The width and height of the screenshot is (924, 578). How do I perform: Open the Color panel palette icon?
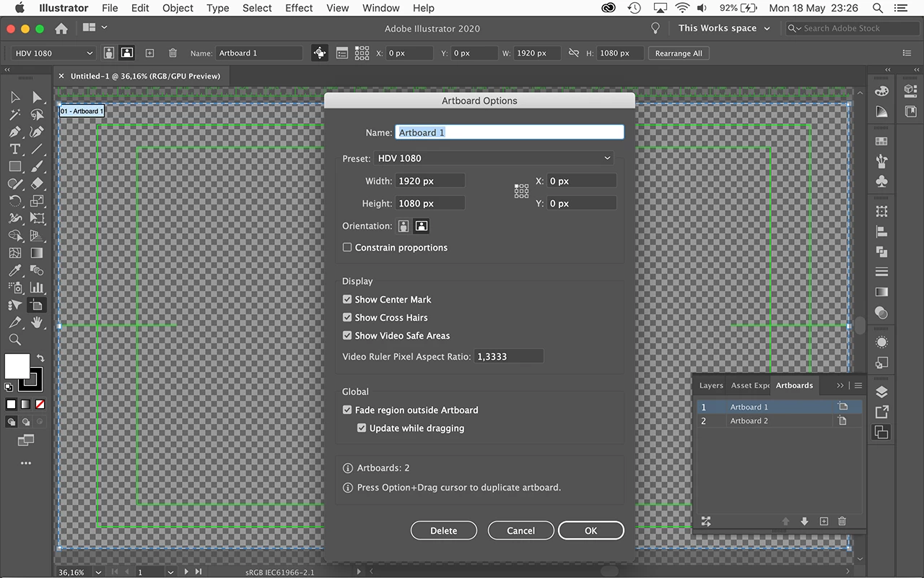pyautogui.click(x=881, y=92)
